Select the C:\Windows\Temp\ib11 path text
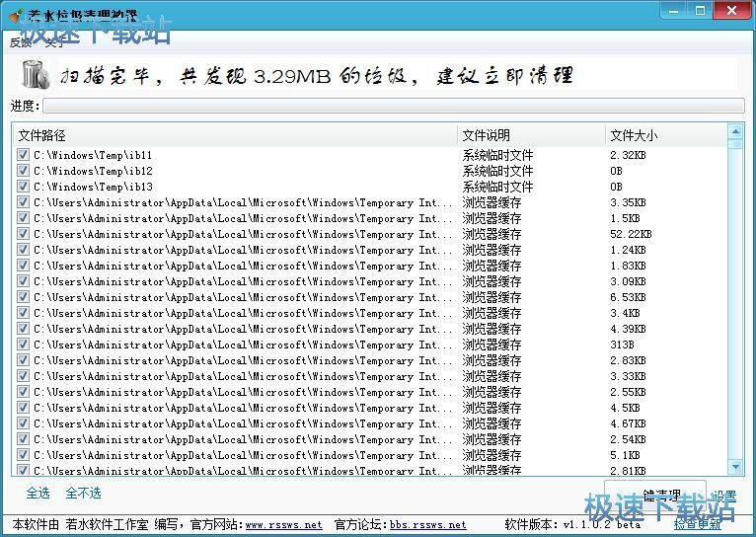This screenshot has width=756, height=537. pyautogui.click(x=93, y=155)
